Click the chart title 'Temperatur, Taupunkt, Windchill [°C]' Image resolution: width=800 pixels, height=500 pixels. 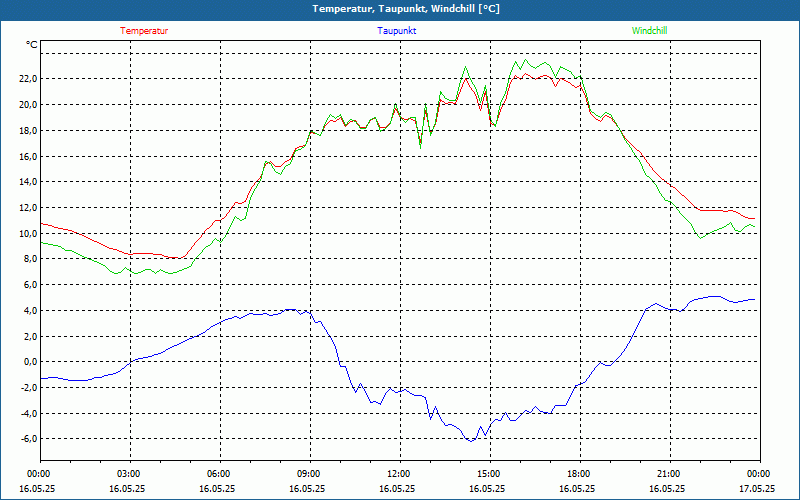coord(406,9)
